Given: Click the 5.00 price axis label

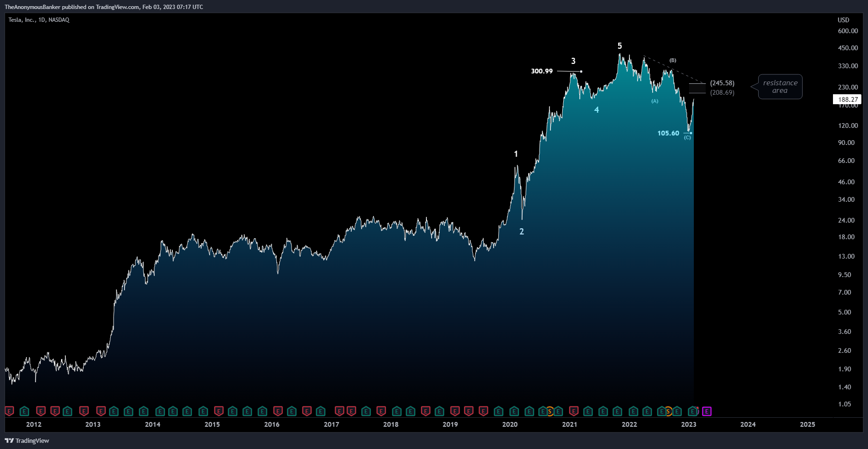Looking at the screenshot, I should coord(844,312).
